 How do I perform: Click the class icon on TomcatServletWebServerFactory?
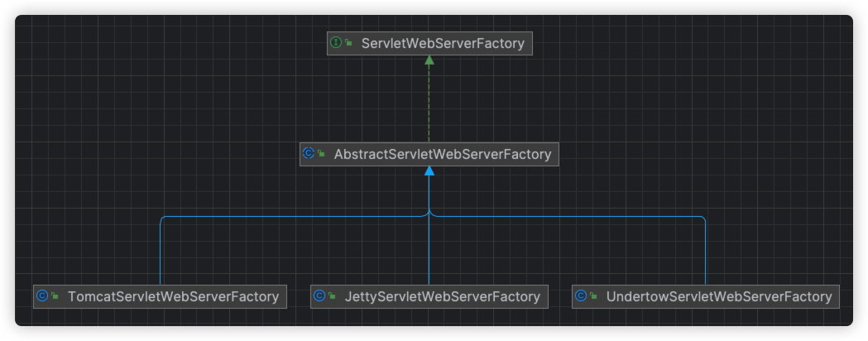coord(41,296)
